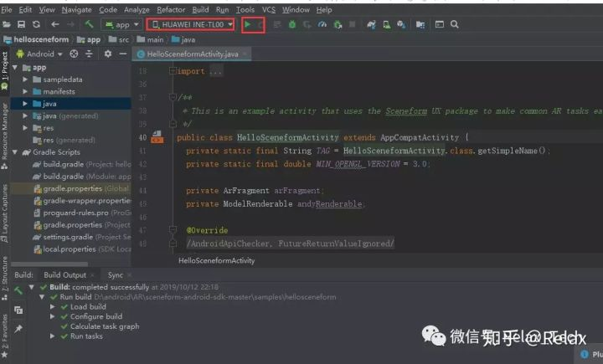
Task: Open the AVD Manager icon
Action: point(386,24)
